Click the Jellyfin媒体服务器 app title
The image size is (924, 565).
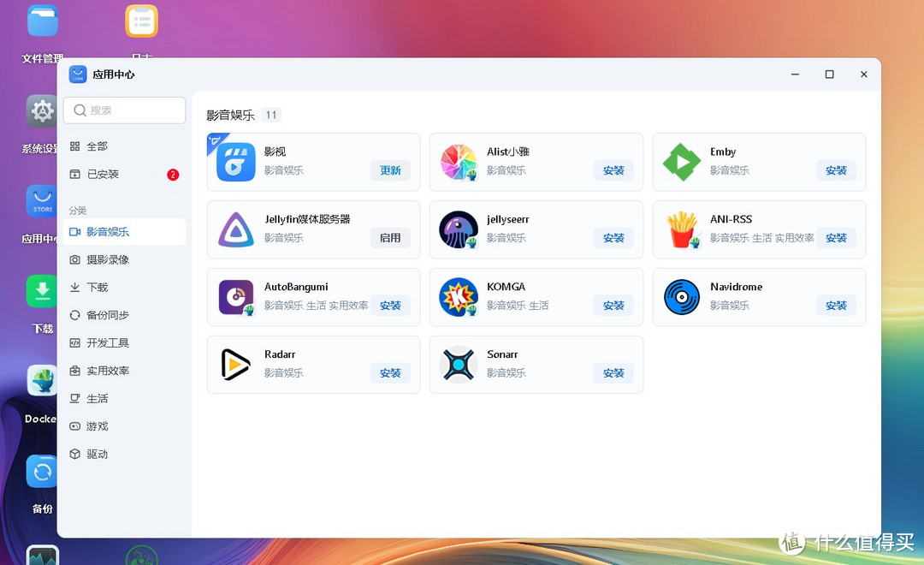(307, 219)
